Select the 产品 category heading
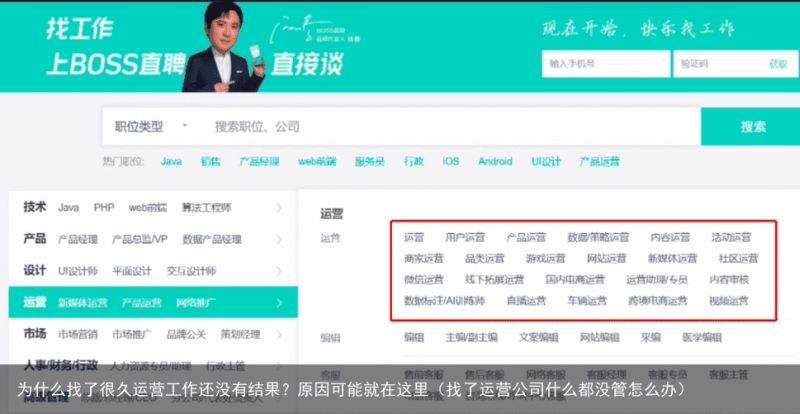 35,239
